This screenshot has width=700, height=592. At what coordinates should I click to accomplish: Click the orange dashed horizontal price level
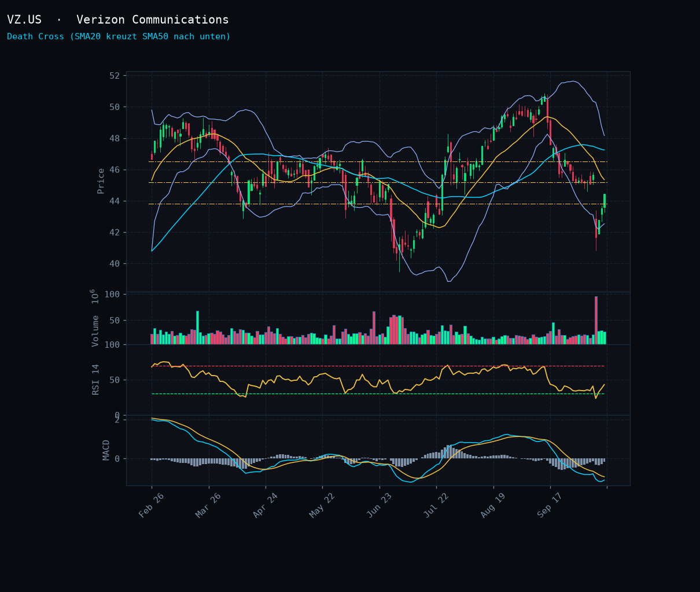[378, 204]
